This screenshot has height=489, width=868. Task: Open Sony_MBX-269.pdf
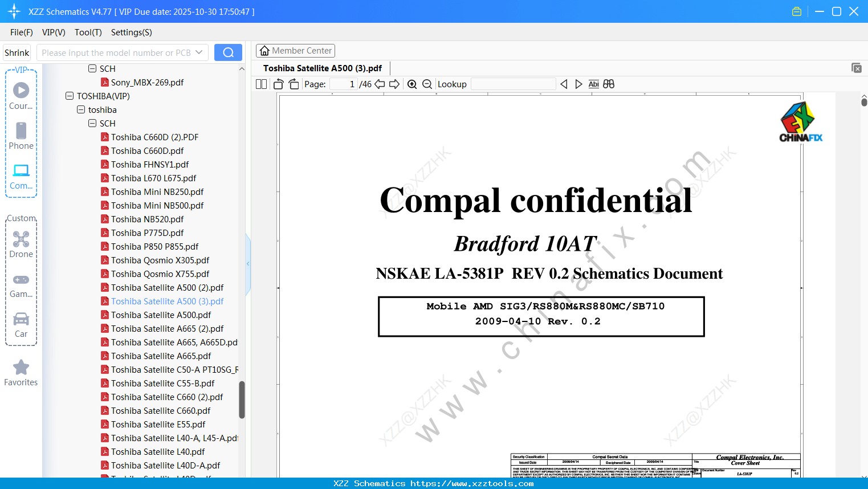click(147, 82)
